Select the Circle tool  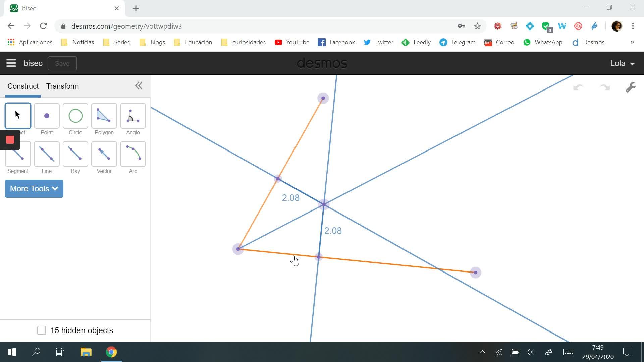pyautogui.click(x=75, y=116)
